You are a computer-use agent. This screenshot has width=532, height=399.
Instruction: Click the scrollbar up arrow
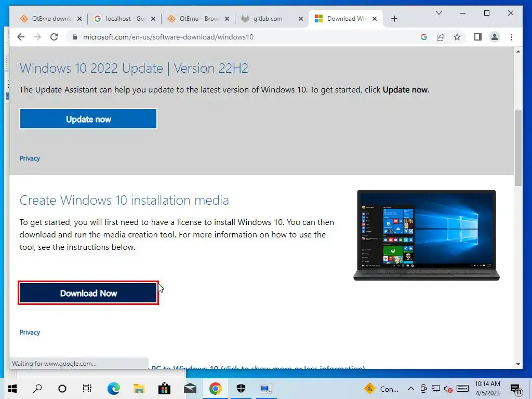tap(518, 51)
